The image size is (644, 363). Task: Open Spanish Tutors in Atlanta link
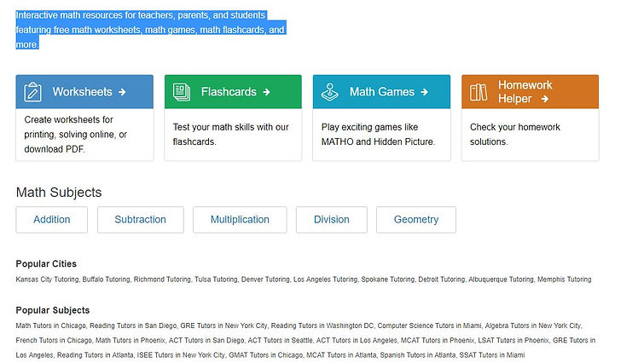point(418,355)
